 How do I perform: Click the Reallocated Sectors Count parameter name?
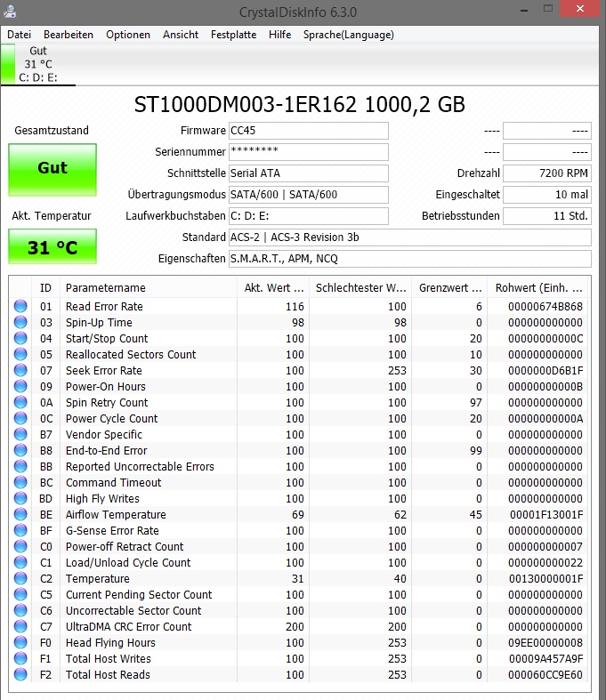131,355
